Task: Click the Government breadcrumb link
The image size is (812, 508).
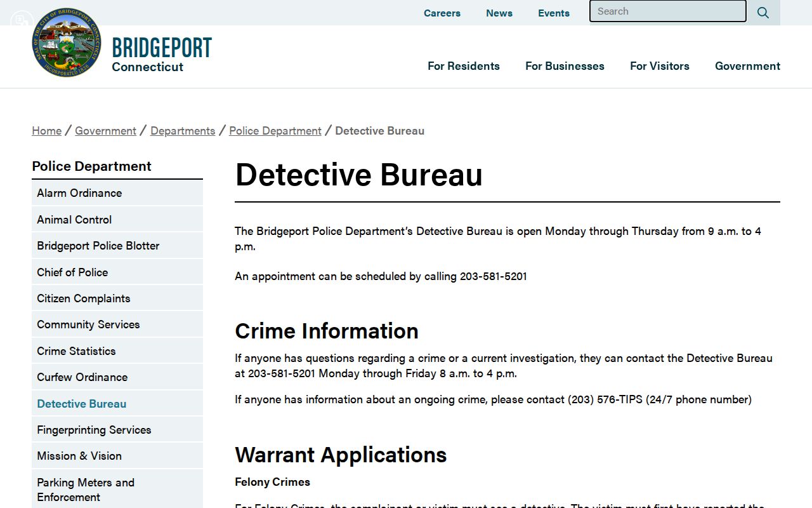Action: [x=106, y=131]
